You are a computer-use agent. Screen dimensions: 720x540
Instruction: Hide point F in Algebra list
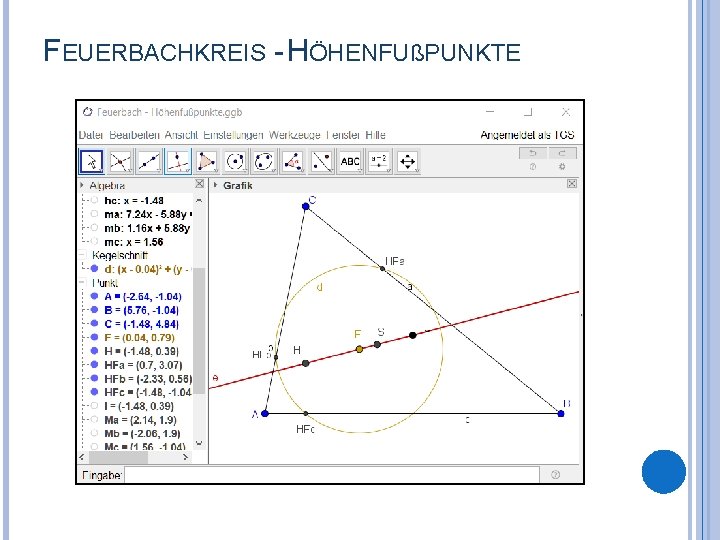click(x=94, y=337)
